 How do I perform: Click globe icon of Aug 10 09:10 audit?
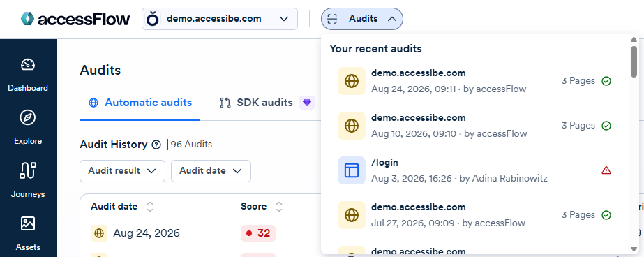click(352, 126)
